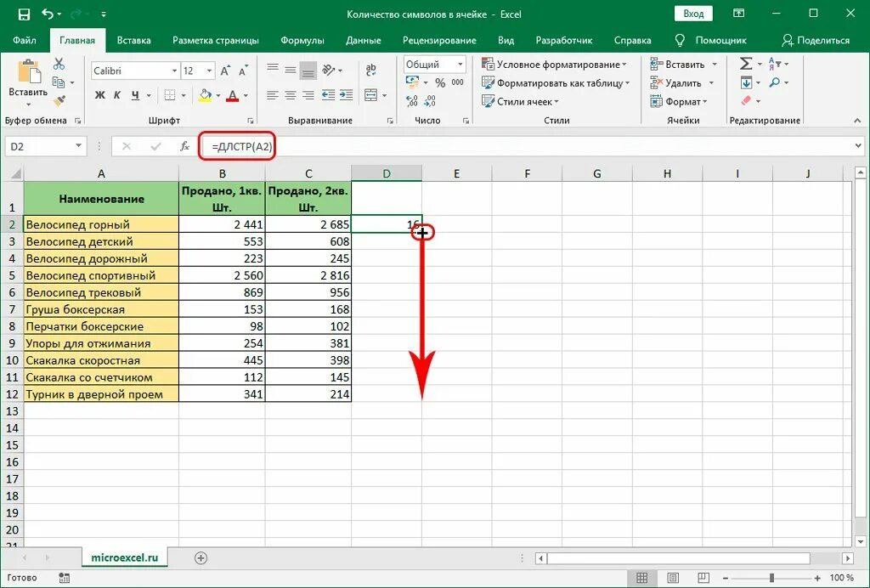Switch to the Формулы tab
The height and width of the screenshot is (588, 870).
(302, 40)
